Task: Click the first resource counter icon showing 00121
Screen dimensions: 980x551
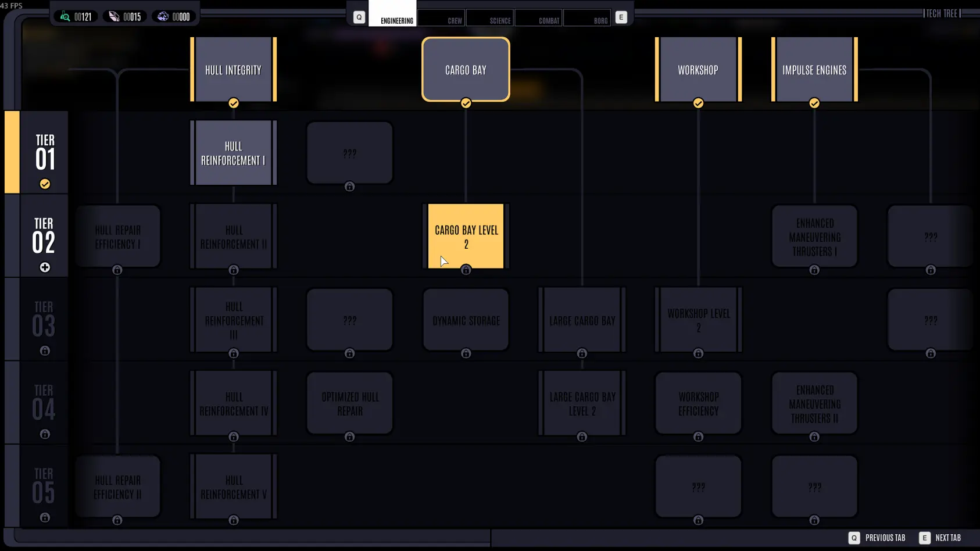Action: coord(65,17)
